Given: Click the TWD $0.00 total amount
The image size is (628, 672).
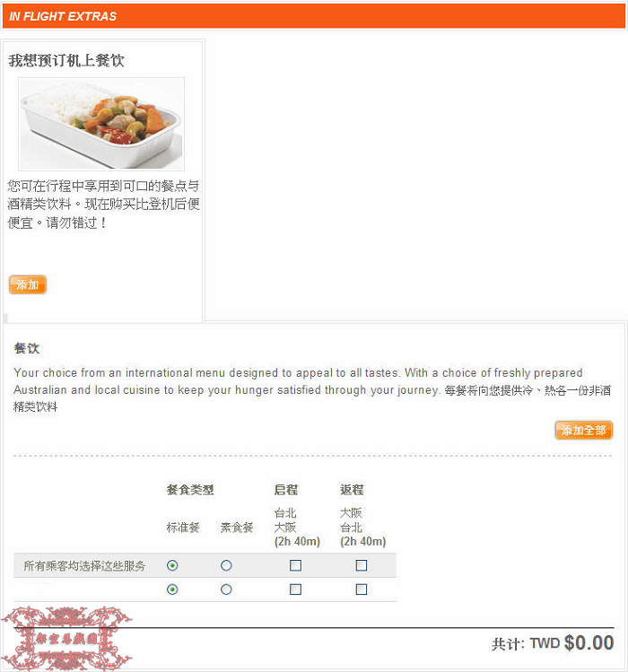Looking at the screenshot, I should tap(571, 643).
